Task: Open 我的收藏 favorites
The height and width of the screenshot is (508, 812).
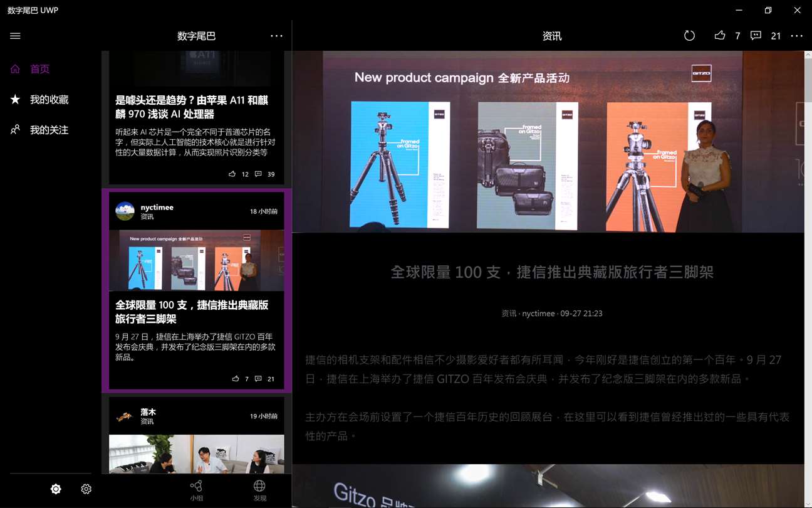Action: (x=49, y=100)
